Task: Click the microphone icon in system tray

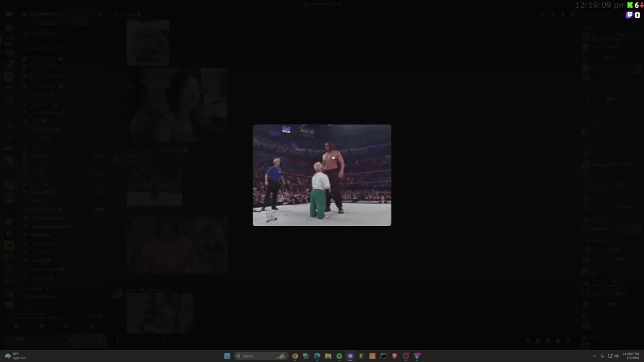Action: coord(602,356)
